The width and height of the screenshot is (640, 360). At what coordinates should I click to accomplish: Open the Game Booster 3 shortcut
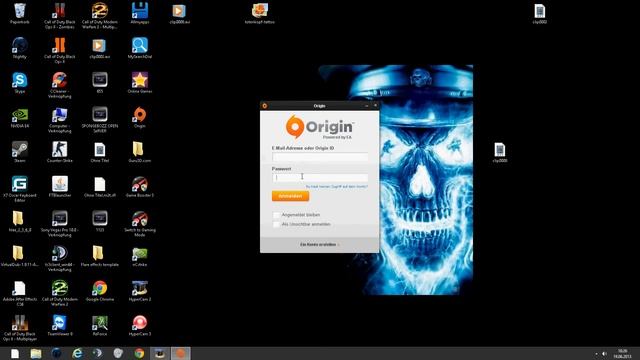pyautogui.click(x=140, y=187)
